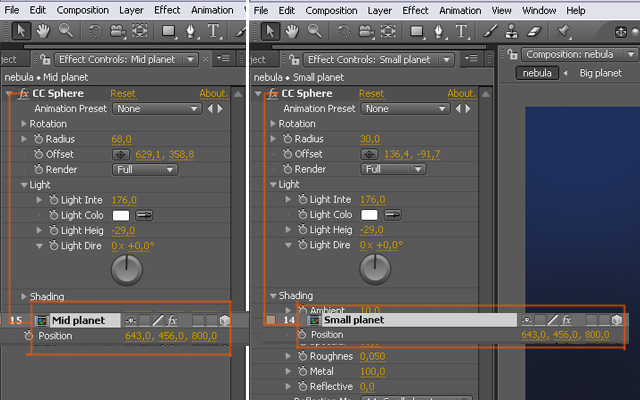640x400 pixels.
Task: Click the Metal value 100,0 for Small planet
Action: click(x=373, y=371)
